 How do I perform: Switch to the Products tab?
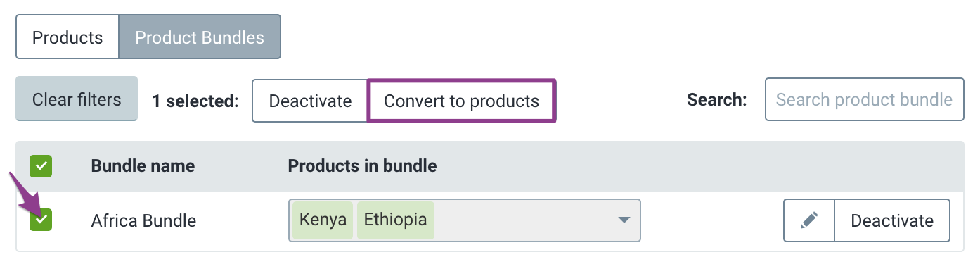67,37
